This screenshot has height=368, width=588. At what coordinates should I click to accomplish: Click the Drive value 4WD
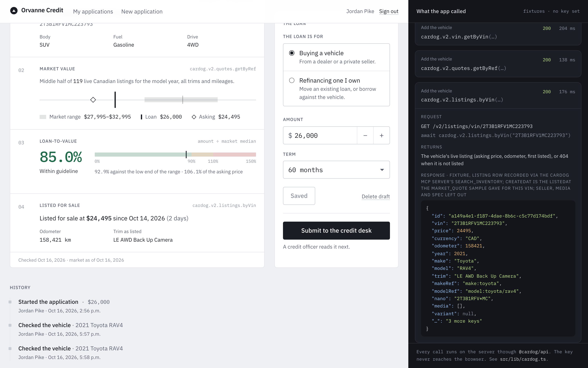click(193, 45)
